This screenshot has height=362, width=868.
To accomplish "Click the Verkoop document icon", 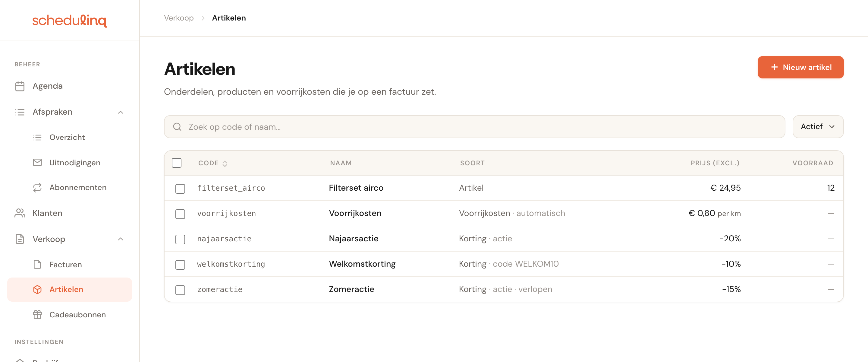I will point(20,239).
